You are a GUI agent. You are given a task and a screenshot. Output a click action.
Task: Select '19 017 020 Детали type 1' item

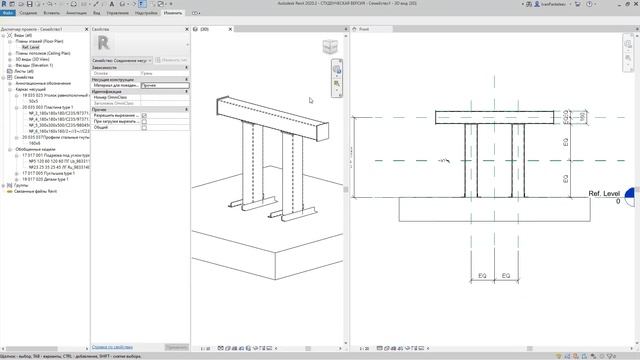pos(45,179)
